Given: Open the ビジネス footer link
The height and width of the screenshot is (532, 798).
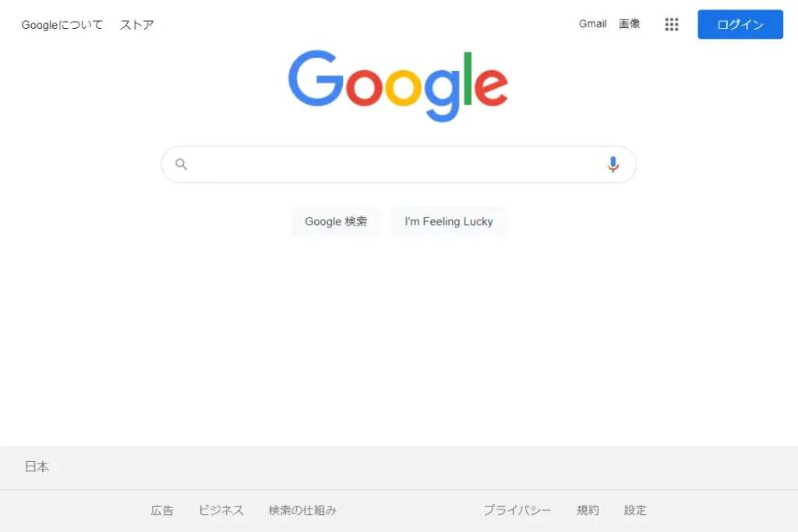Looking at the screenshot, I should click(221, 510).
